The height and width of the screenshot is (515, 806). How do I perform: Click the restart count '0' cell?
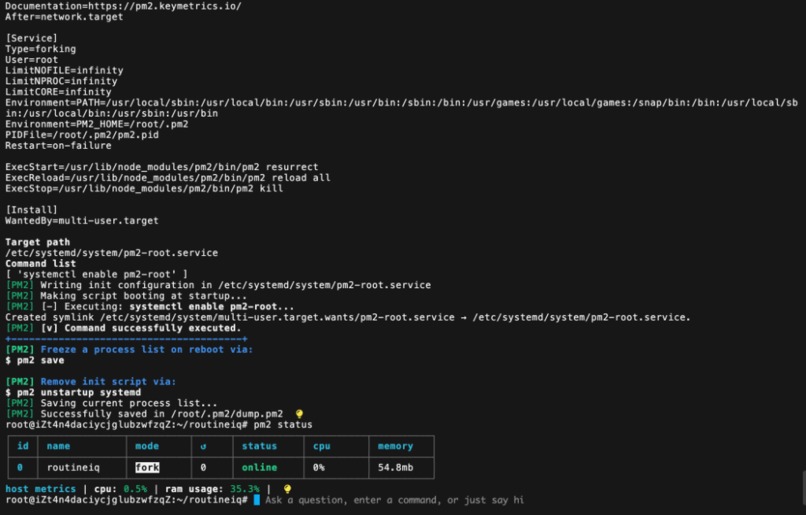pos(203,467)
